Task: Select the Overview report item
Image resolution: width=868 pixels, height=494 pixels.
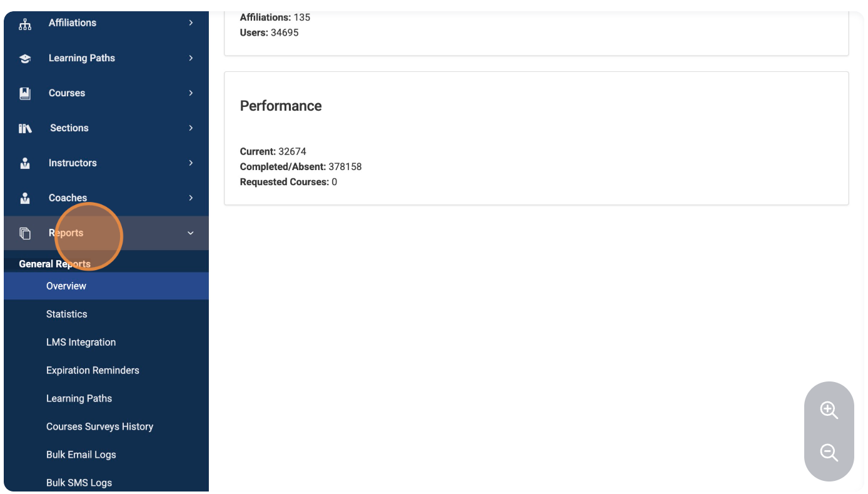Action: coord(66,286)
